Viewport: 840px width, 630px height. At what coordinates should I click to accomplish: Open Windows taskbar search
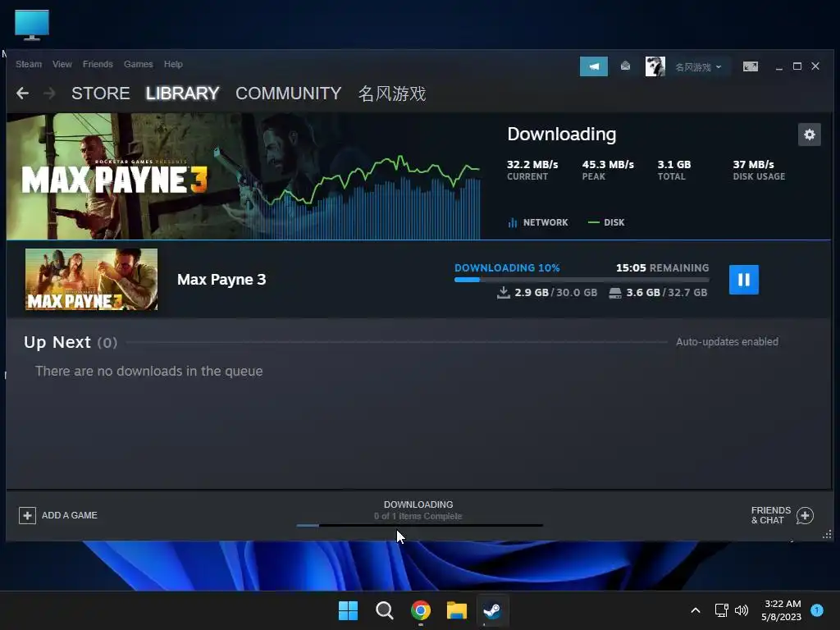click(384, 610)
